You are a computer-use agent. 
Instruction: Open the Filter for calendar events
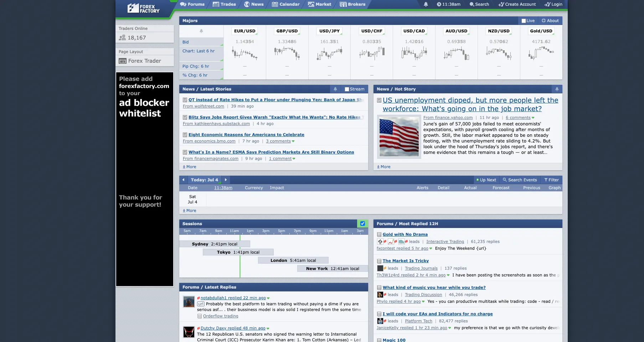(551, 180)
